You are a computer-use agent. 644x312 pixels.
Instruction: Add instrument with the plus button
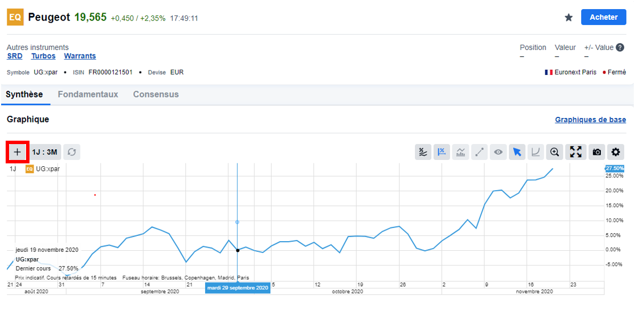[x=17, y=152]
